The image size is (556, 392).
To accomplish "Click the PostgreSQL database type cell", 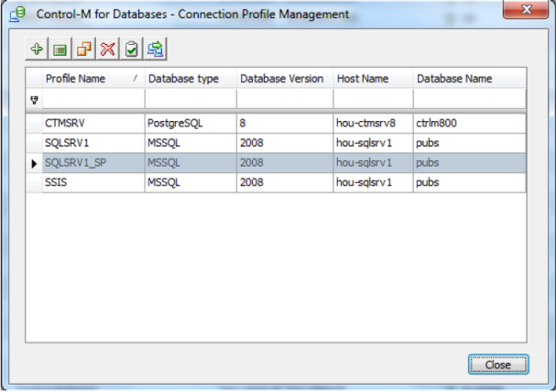I will click(191, 124).
